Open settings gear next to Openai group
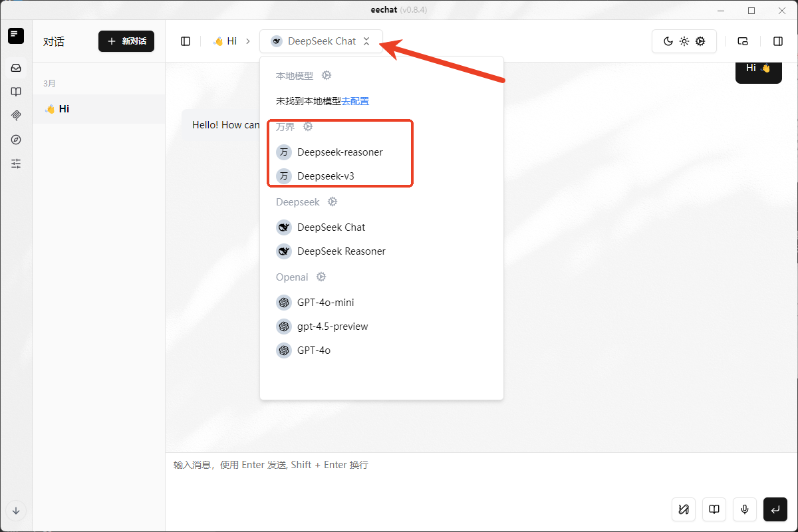This screenshot has height=532, width=798. coord(321,277)
